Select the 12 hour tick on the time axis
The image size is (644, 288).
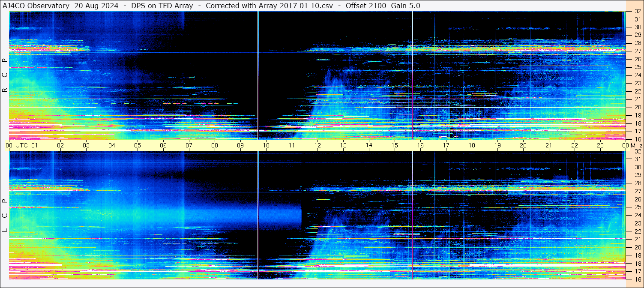coord(318,145)
